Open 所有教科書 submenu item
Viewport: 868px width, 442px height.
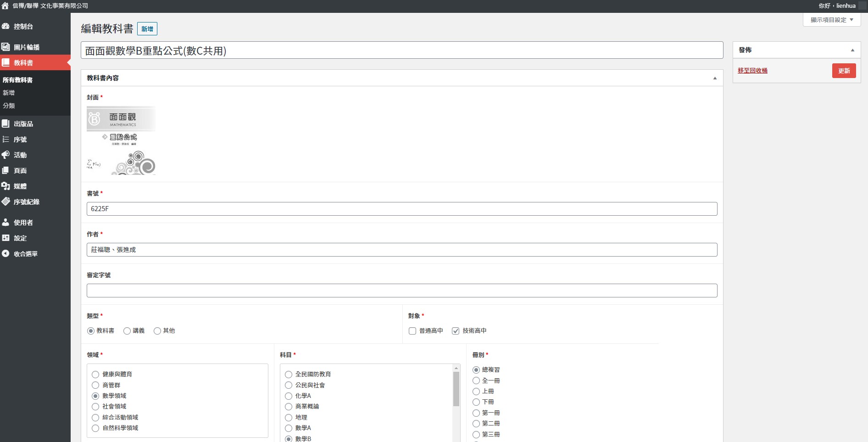tap(17, 80)
